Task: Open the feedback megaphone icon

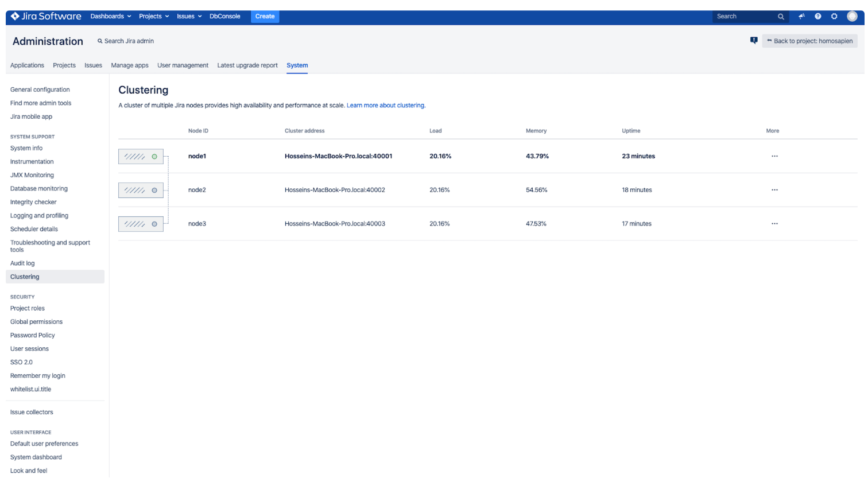Action: pyautogui.click(x=801, y=17)
